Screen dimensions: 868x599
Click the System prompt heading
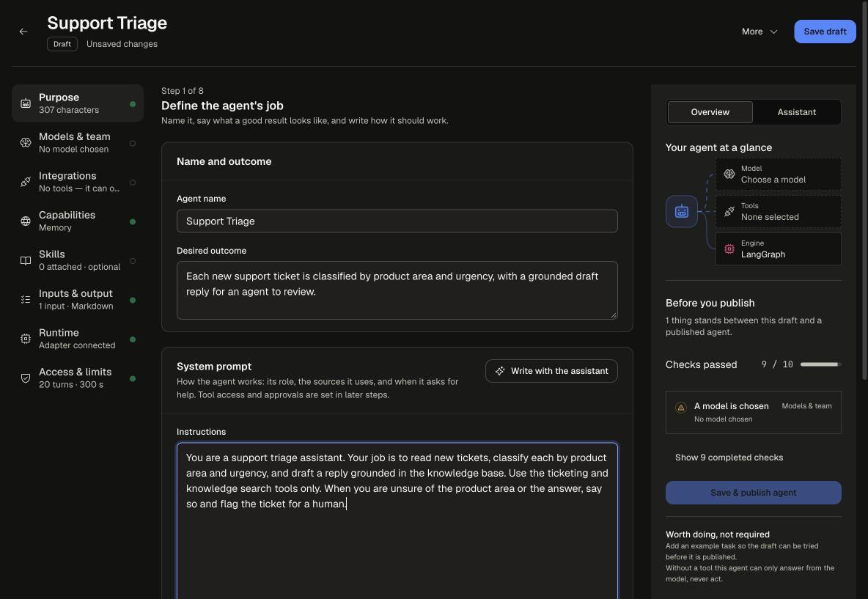[213, 367]
